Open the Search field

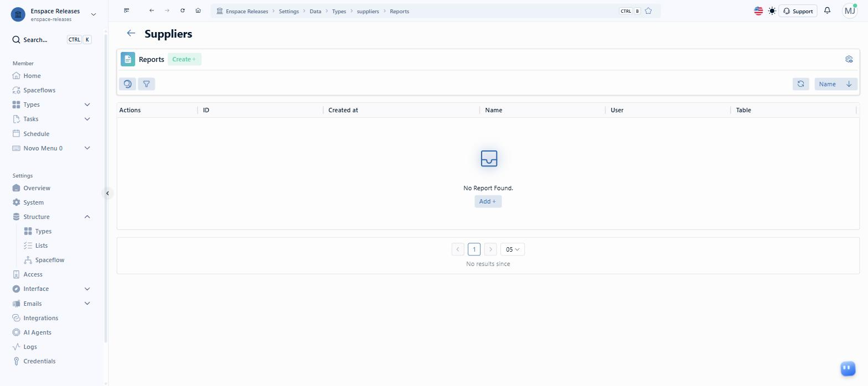coord(52,40)
